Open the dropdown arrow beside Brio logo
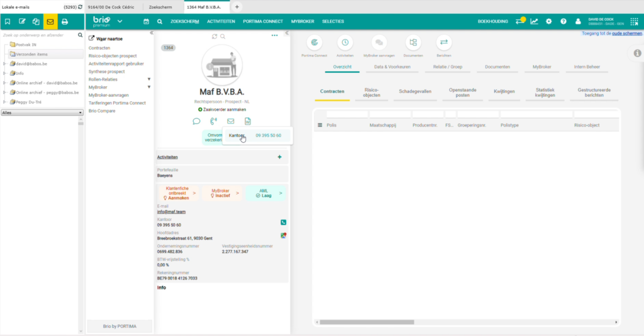The height and width of the screenshot is (336, 644). pyautogui.click(x=119, y=21)
